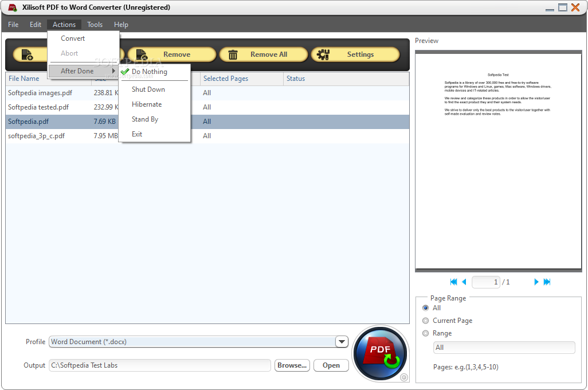This screenshot has height=390, width=588.
Task: Select the Softpedia.pdf row
Action: point(207,122)
